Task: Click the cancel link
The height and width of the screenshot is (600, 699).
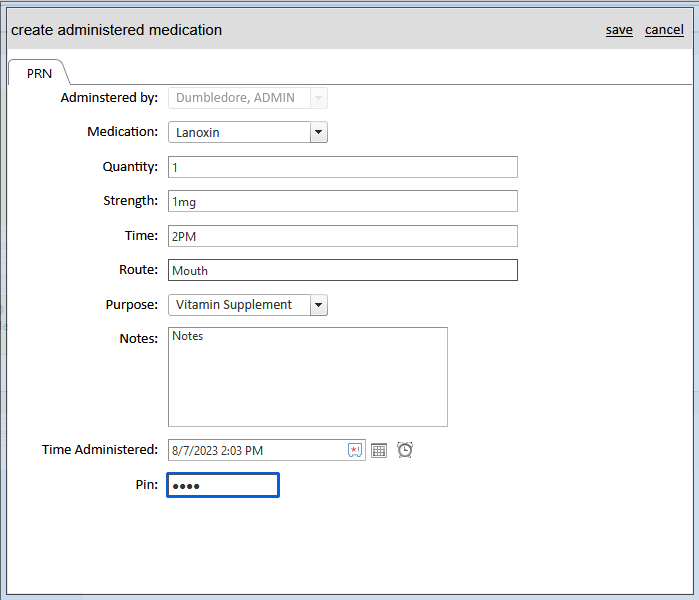Action: tap(664, 30)
